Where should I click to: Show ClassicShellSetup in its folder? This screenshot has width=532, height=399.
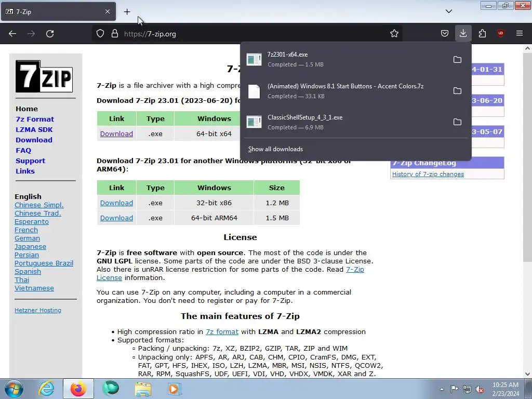[x=457, y=122]
